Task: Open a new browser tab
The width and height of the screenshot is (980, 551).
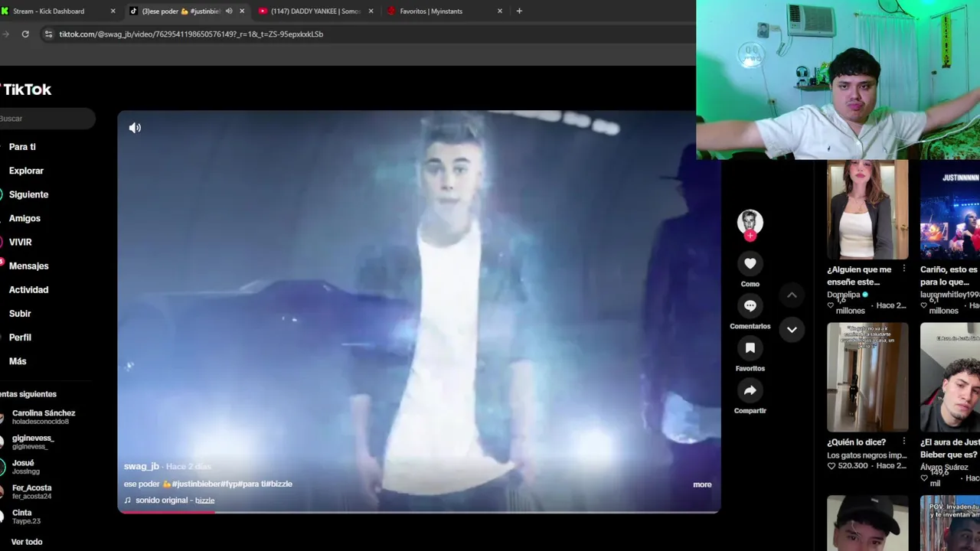Action: [519, 11]
